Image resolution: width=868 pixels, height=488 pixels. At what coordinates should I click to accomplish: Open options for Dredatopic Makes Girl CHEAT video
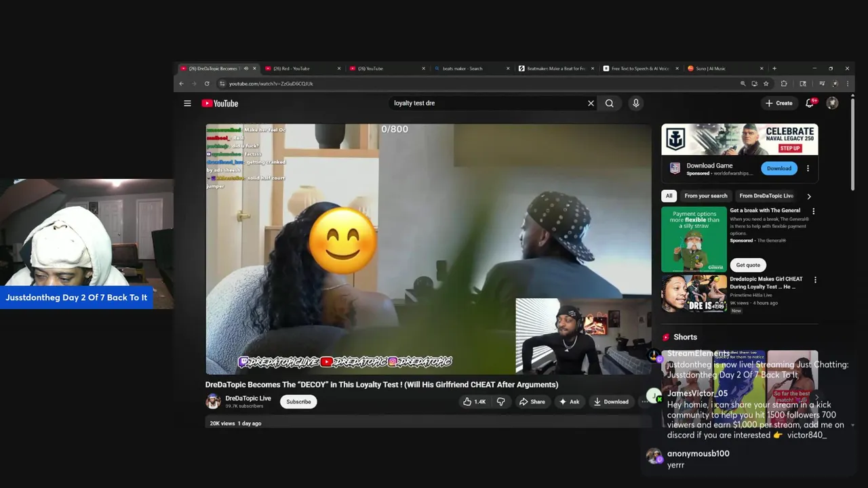[815, 279]
